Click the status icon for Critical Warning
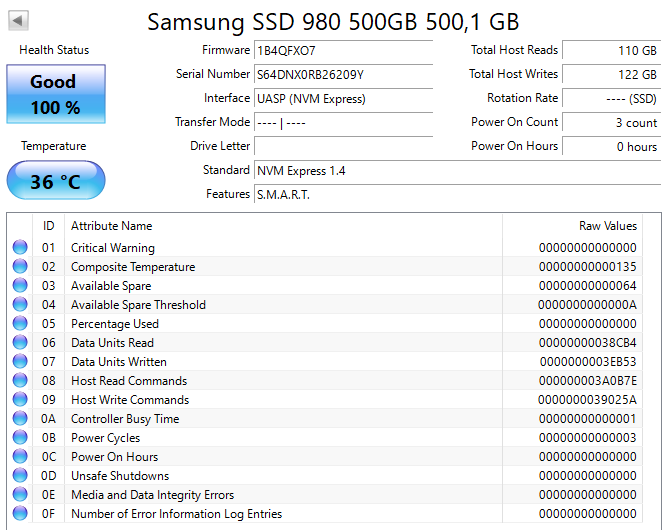Screen dimensions: 668x530 pyautogui.click(x=20, y=248)
